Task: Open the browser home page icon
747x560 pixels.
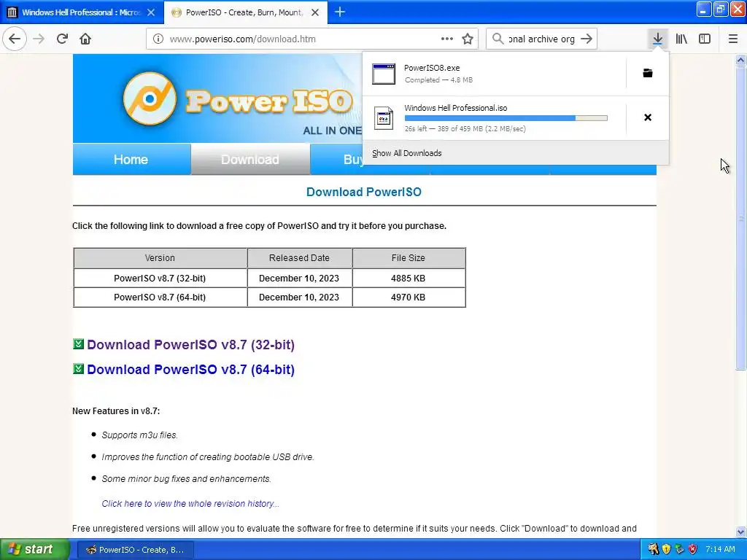Action: click(85, 39)
